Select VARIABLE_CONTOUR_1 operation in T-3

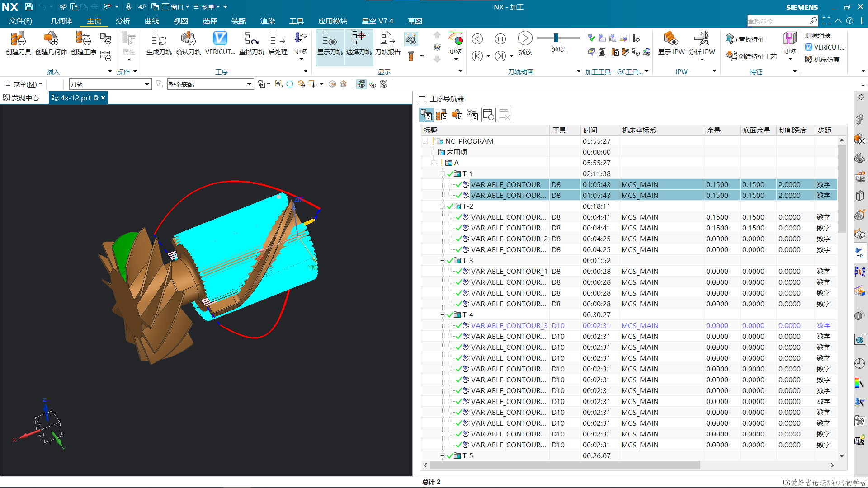pos(509,272)
